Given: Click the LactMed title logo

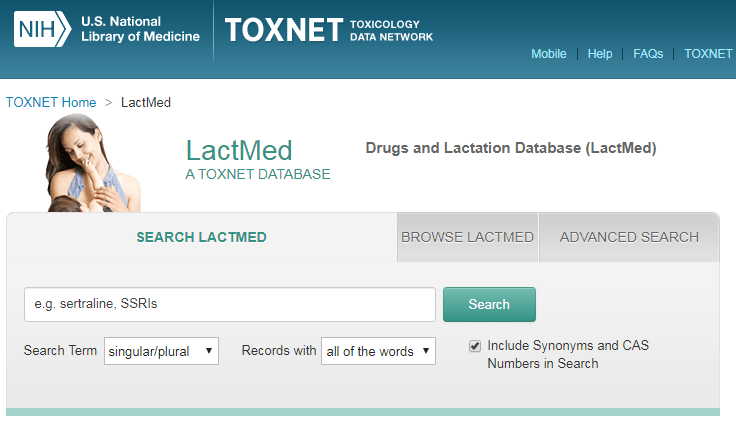Looking at the screenshot, I should pyautogui.click(x=239, y=150).
